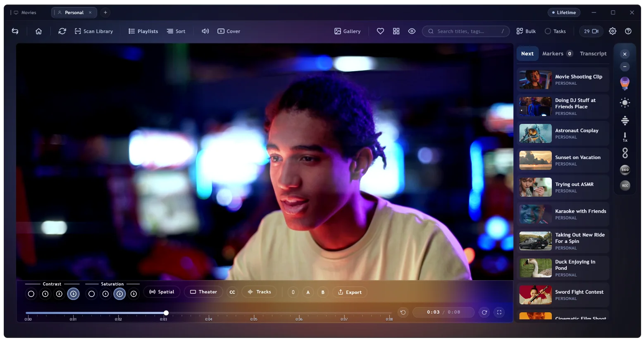Open the Markers tab

pyautogui.click(x=557, y=54)
